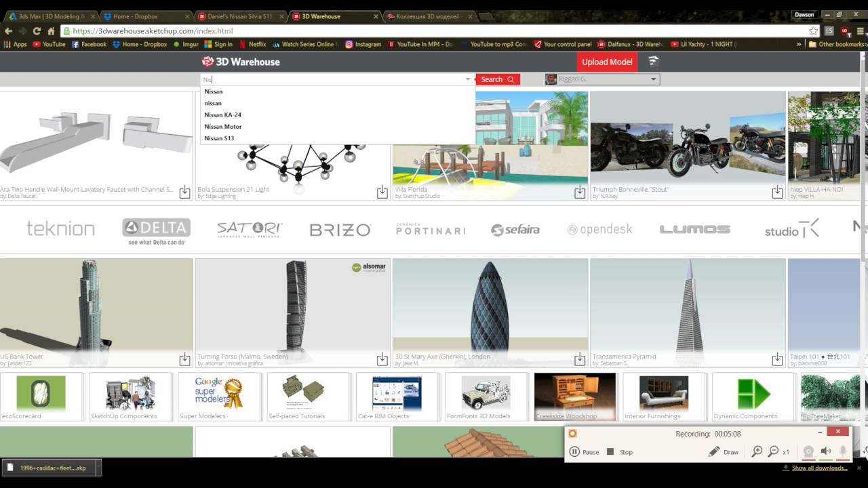Open the Satori brand logo
Viewport: 868px width, 488px height.
tap(250, 229)
